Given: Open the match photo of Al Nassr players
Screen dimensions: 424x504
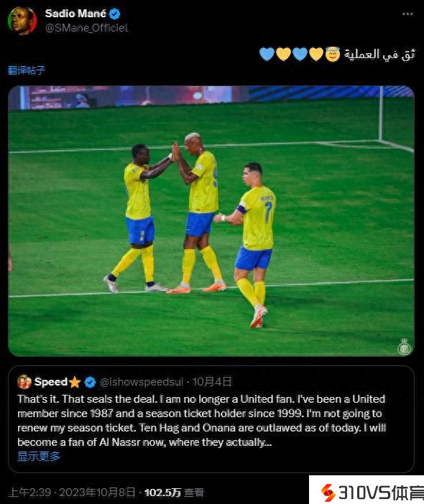Looking at the screenshot, I should pos(211,221).
